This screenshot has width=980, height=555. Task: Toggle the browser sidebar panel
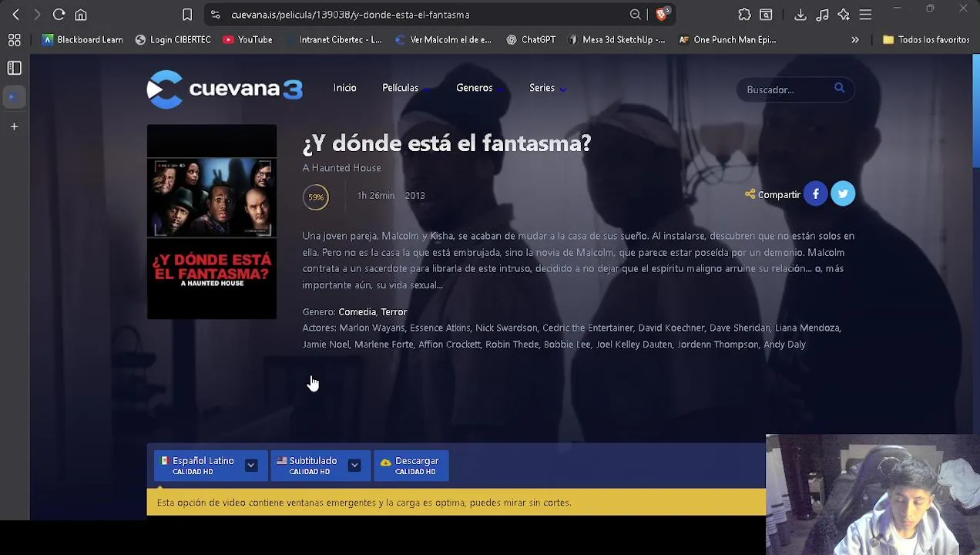(x=14, y=69)
